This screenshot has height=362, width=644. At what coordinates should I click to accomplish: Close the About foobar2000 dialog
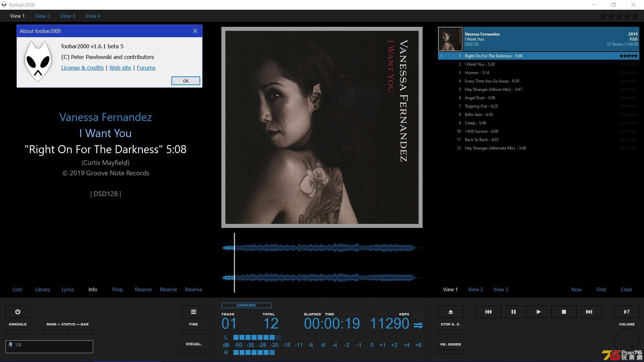(195, 31)
